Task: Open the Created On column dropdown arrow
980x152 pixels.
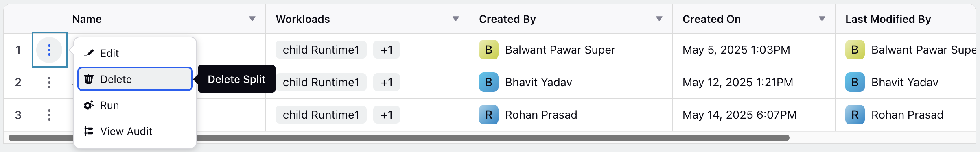Action: [x=822, y=19]
